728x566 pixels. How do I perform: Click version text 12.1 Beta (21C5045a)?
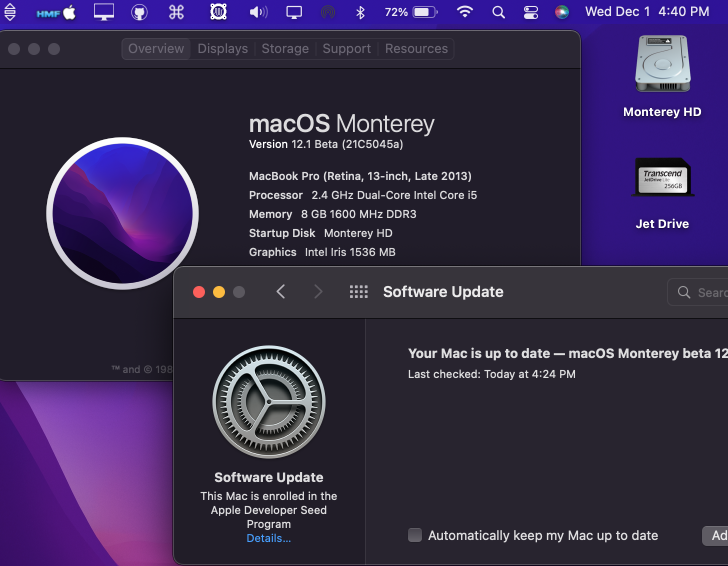point(326,144)
